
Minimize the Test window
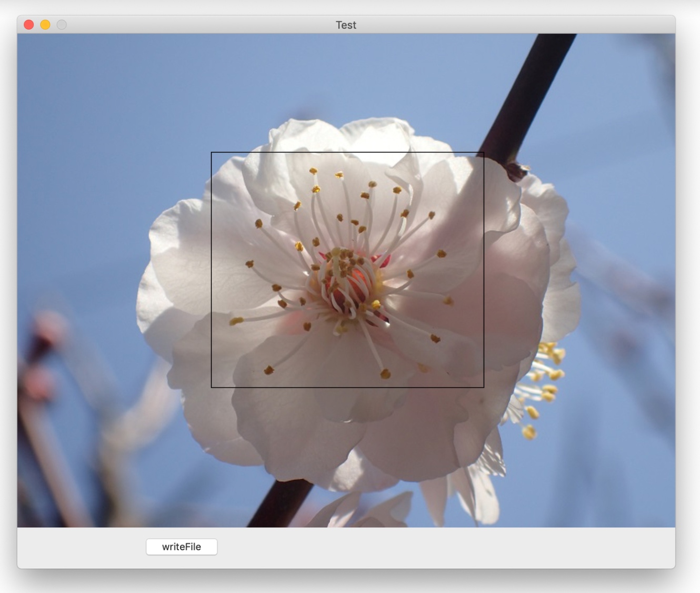click(x=45, y=25)
